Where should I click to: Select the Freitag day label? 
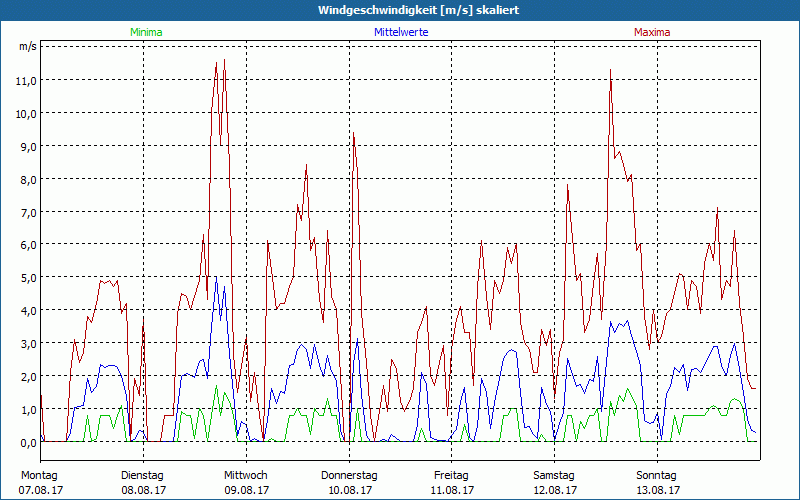451,476
